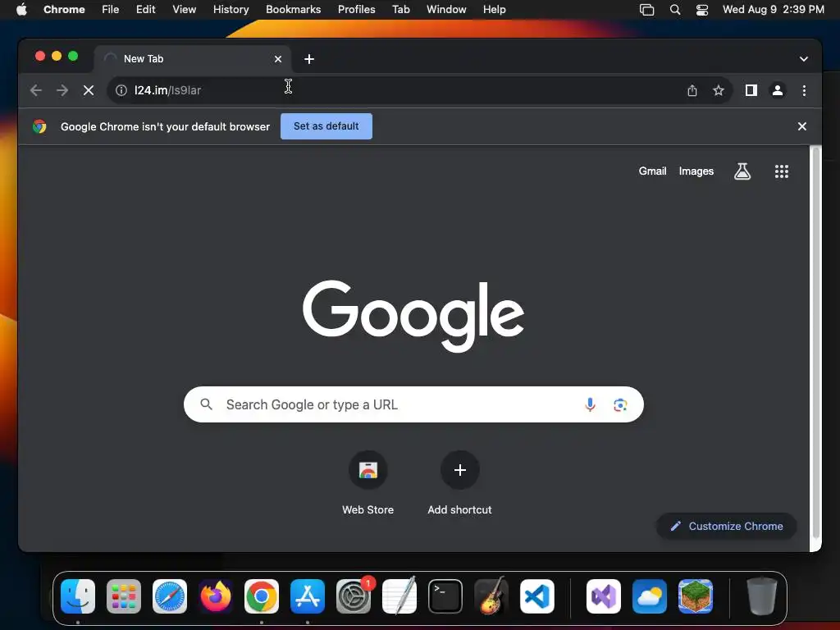Click the date and time
Viewport: 840px width, 630px height.
click(x=773, y=9)
